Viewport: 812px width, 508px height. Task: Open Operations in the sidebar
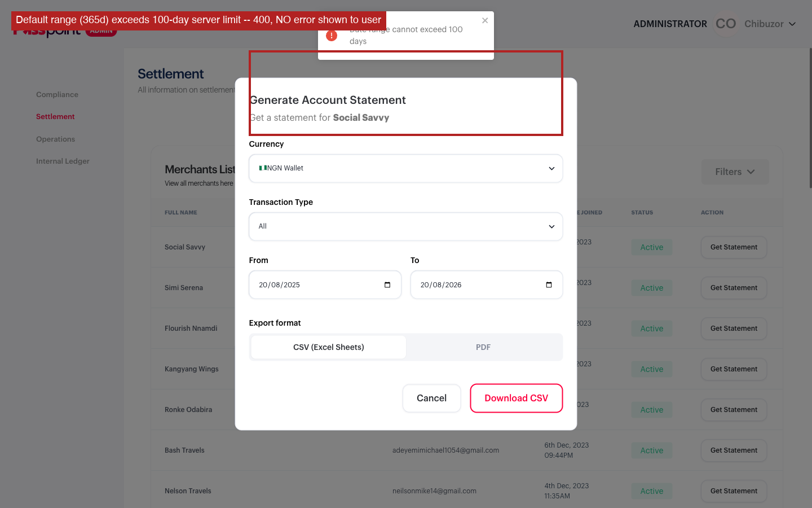(x=55, y=139)
